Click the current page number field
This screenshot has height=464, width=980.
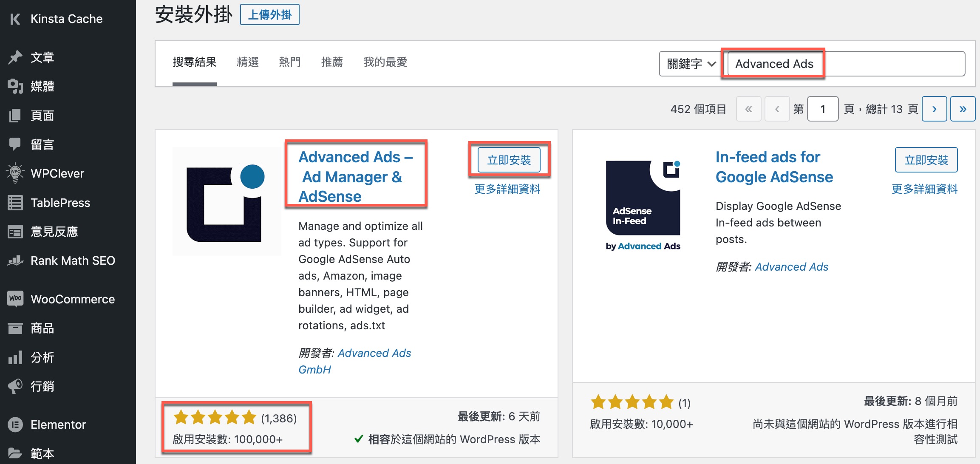(x=823, y=109)
